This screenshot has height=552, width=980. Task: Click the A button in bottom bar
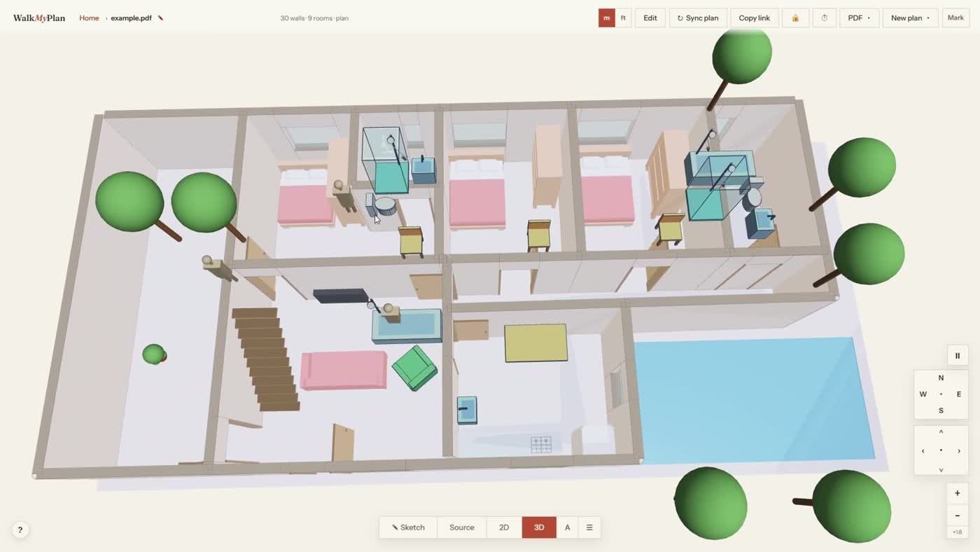pyautogui.click(x=567, y=527)
